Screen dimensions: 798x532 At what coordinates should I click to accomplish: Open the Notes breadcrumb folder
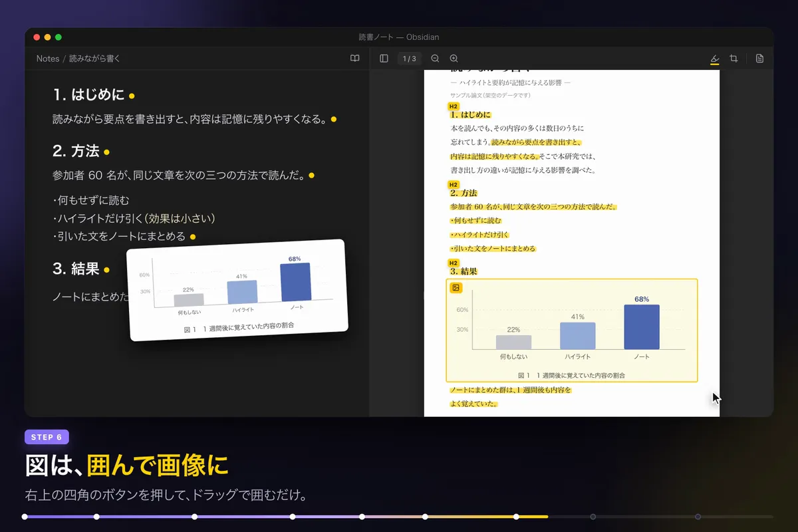(x=48, y=59)
